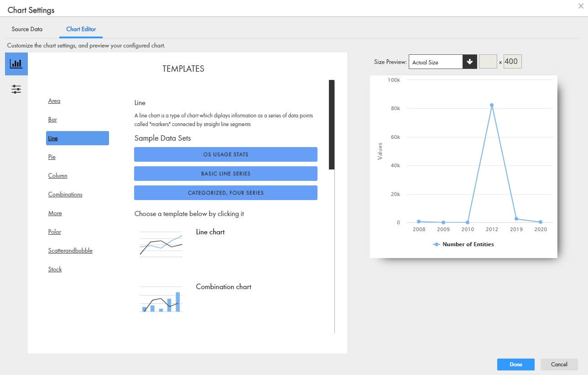Click the Values axis title
This screenshot has height=375, width=588.
point(380,151)
